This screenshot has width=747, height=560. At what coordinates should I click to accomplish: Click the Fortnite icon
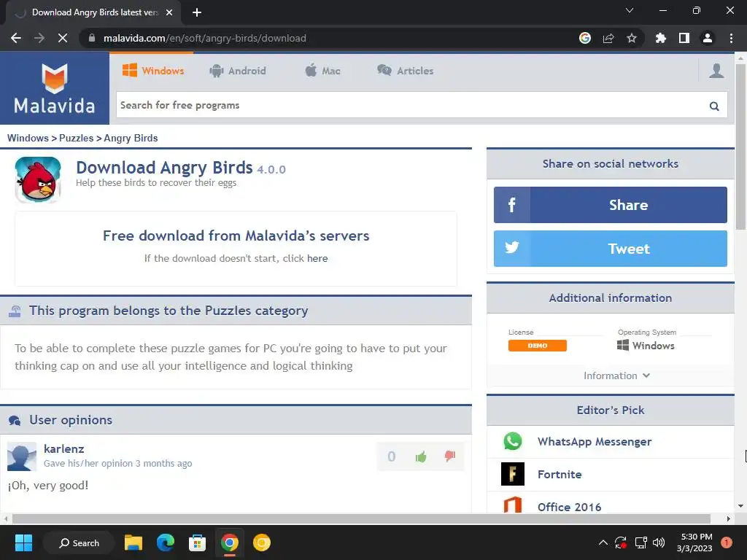coord(513,474)
